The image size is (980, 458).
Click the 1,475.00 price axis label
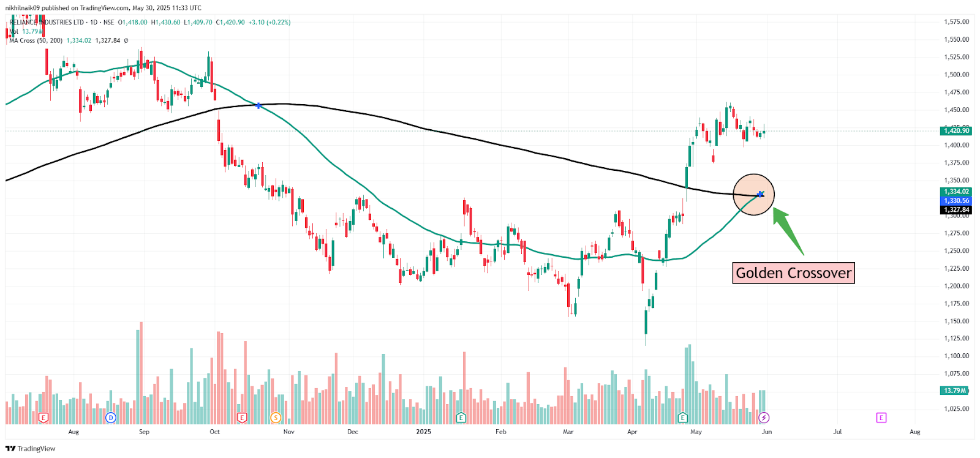(957, 92)
